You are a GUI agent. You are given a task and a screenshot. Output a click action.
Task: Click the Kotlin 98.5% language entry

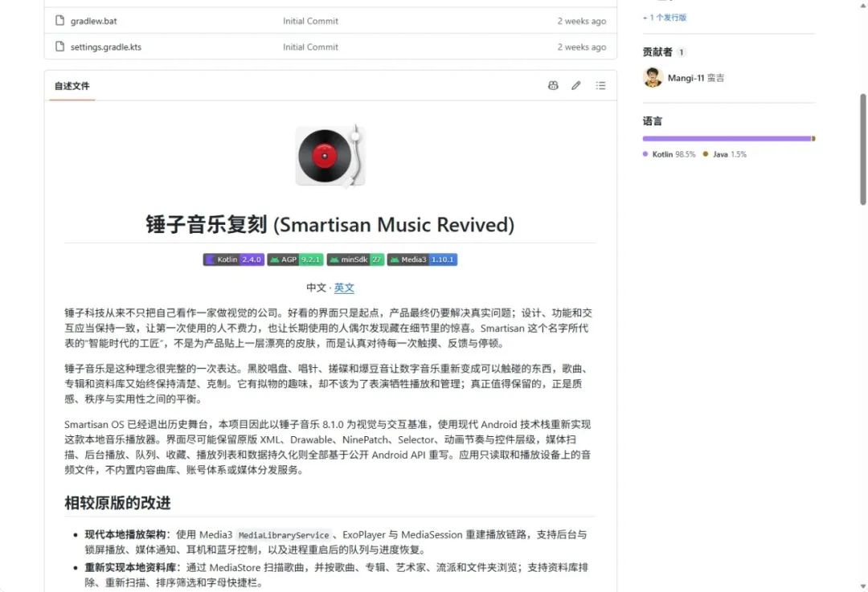click(x=669, y=154)
